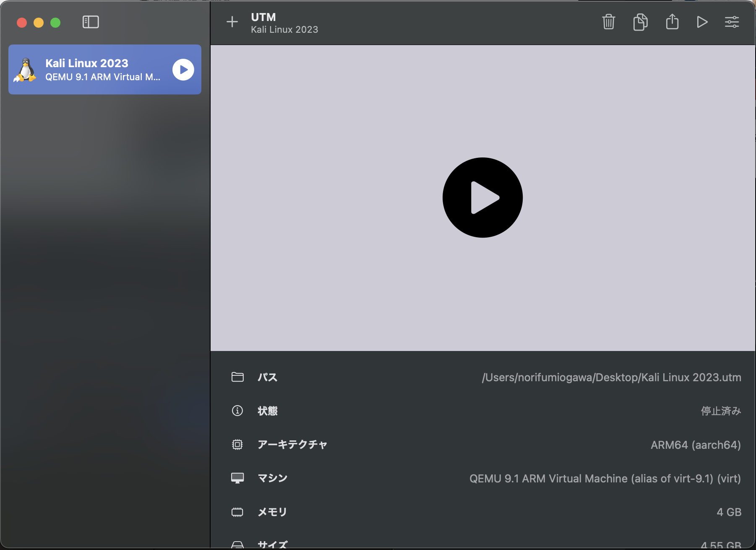Viewport: 756px width, 550px height.
Task: Click the マシン label
Action: tap(273, 478)
